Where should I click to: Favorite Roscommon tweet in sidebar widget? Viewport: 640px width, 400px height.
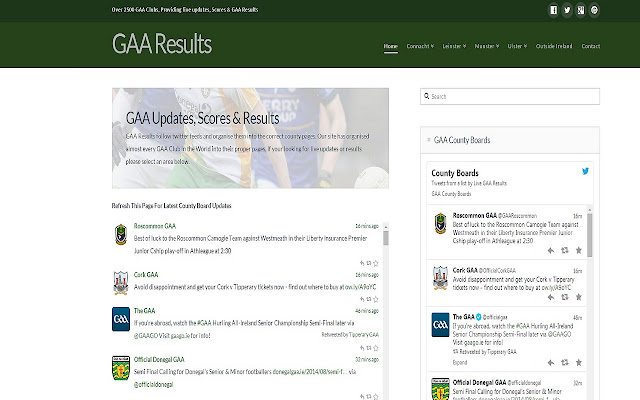[x=579, y=251]
